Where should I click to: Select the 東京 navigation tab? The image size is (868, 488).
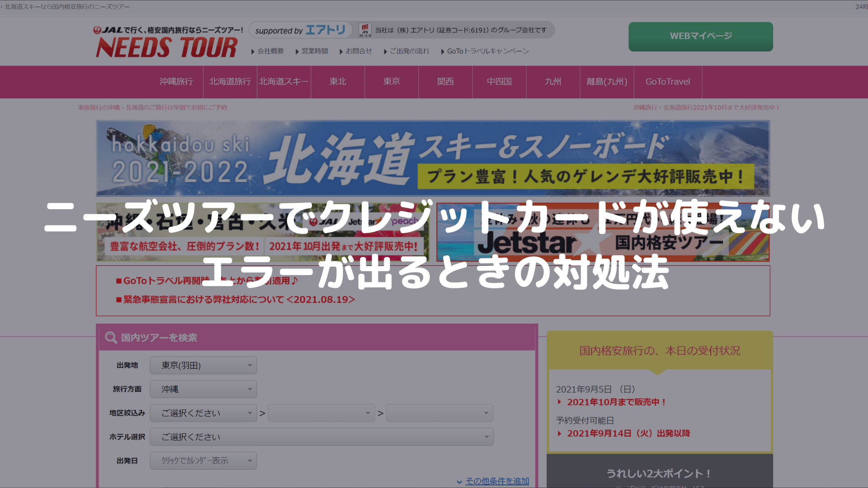392,82
